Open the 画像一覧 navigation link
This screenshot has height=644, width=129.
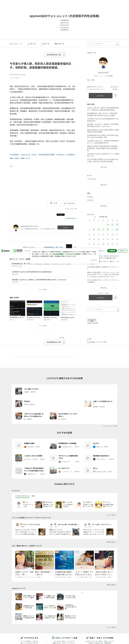pyautogui.click(x=45, y=44)
